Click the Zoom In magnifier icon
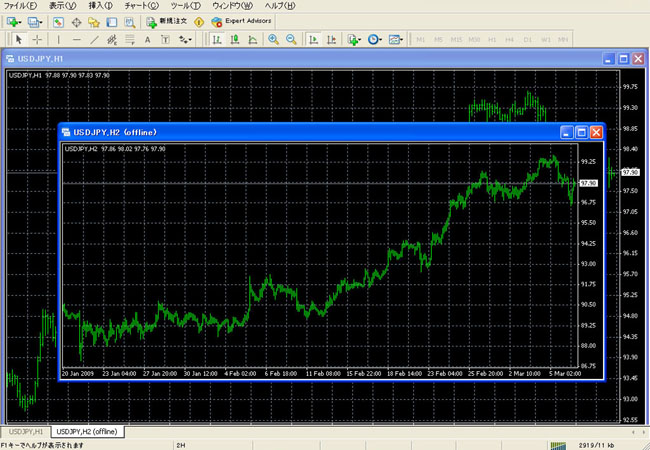Image resolution: width=650 pixels, height=450 pixels. pos(273,39)
